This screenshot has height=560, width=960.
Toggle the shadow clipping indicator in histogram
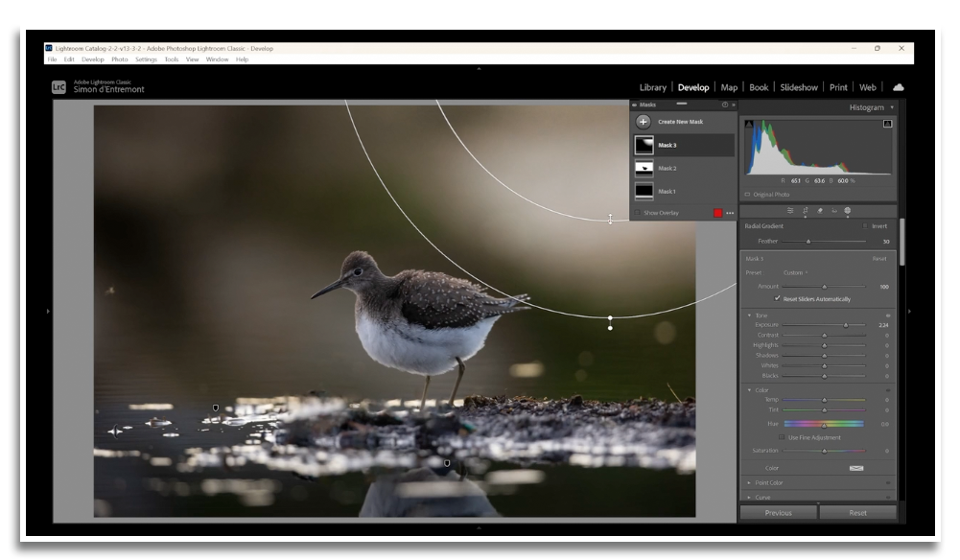coord(749,125)
